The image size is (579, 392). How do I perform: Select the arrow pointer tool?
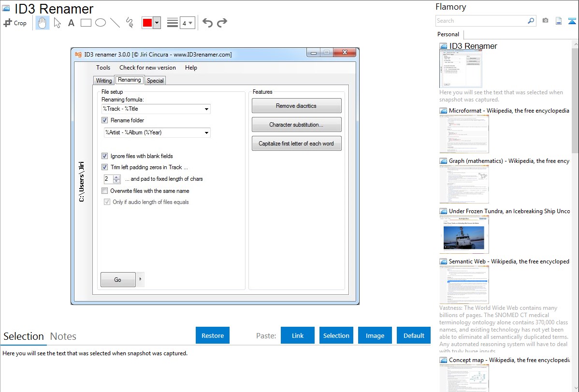click(57, 23)
